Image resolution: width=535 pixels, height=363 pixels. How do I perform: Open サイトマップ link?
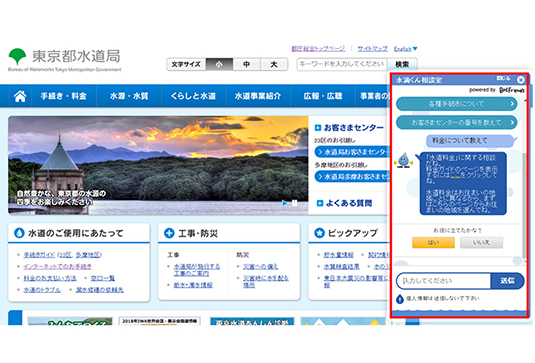pyautogui.click(x=373, y=49)
